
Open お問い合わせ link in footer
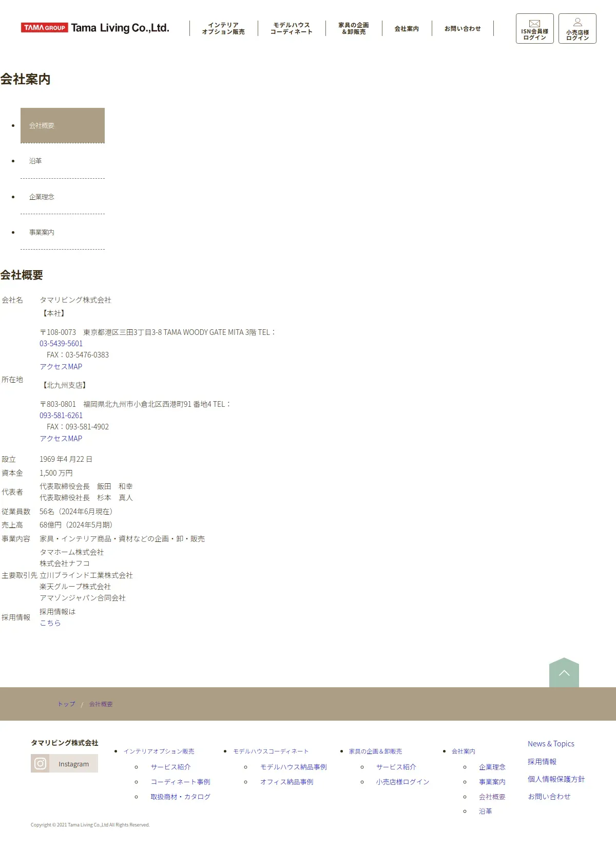(549, 797)
